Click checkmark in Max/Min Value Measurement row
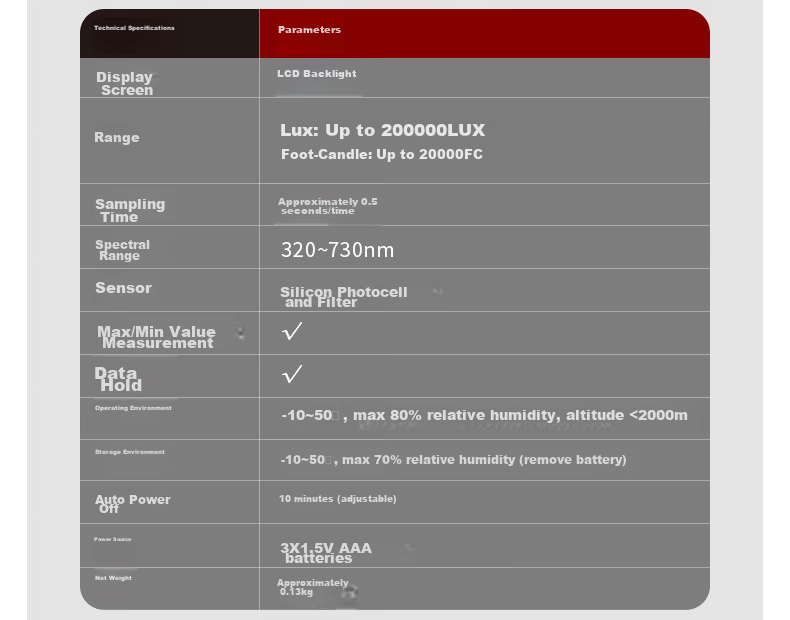 click(x=292, y=331)
